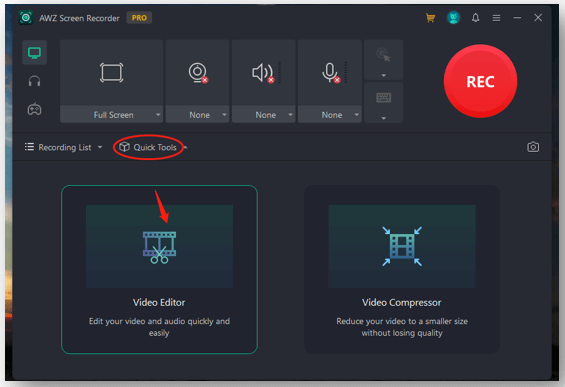This screenshot has width=565, height=387.
Task: Click the Video Compressor thumbnail image
Action: (x=402, y=246)
